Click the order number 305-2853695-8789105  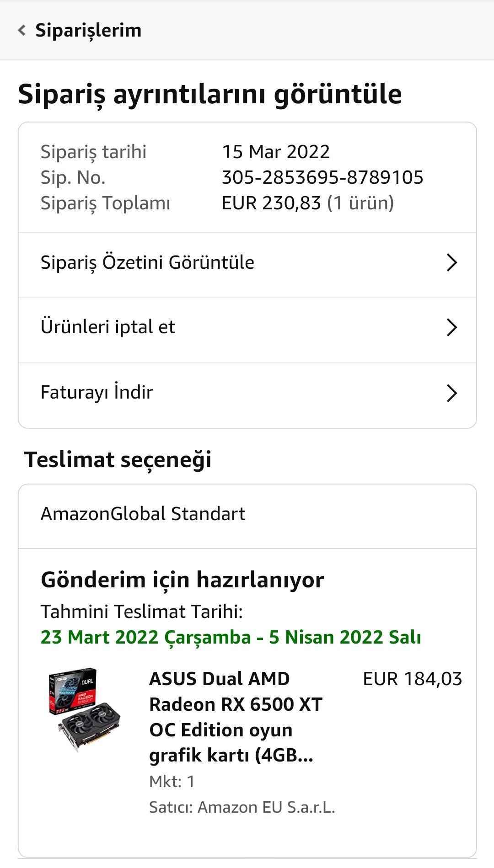322,177
